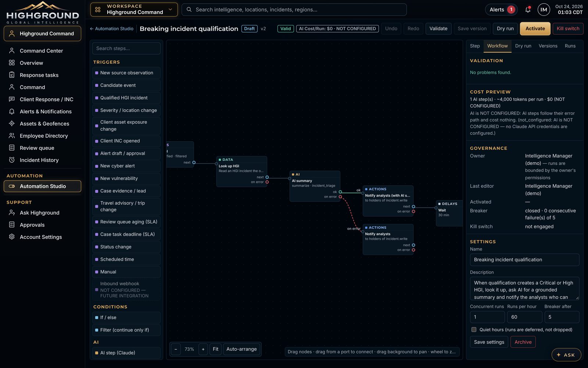Screen dimensions: 588x368
Task: Click the AI summary ok port
Action: [340, 192]
